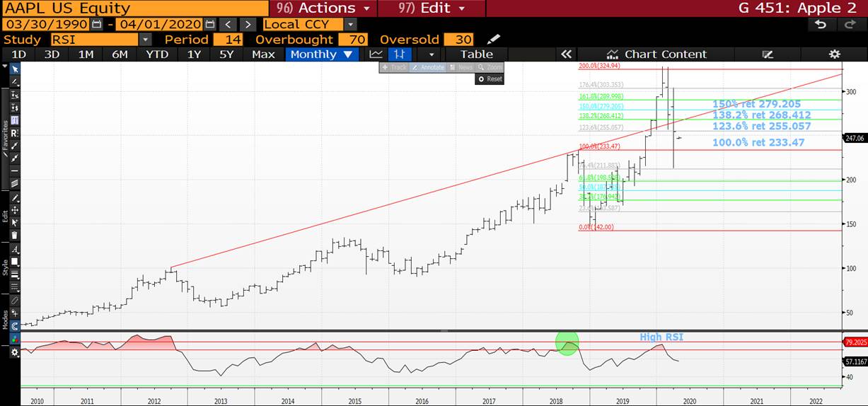This screenshot has height=406, width=868.
Task: Toggle the Annotate mode
Action: coord(429,67)
